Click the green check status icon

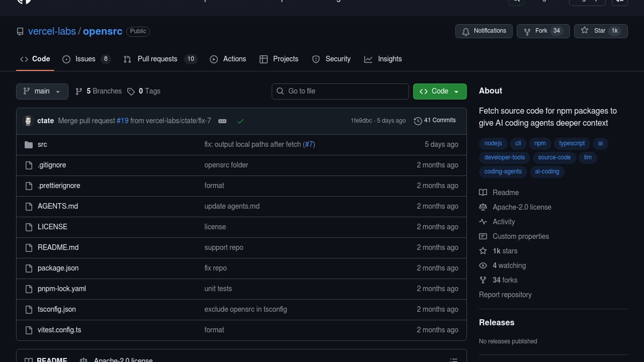240,121
